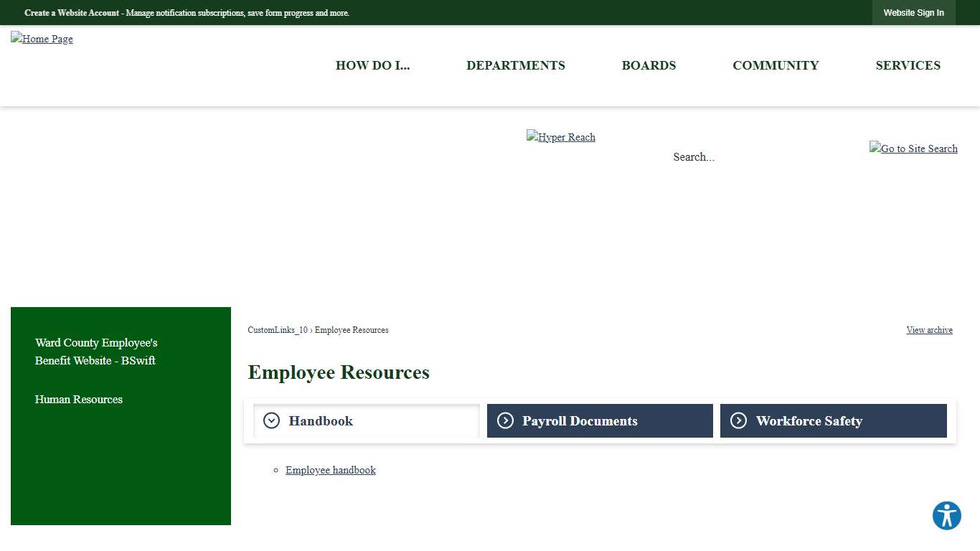The width and height of the screenshot is (980, 551).
Task: Expand the Workforce Safety section
Action: 809,421
